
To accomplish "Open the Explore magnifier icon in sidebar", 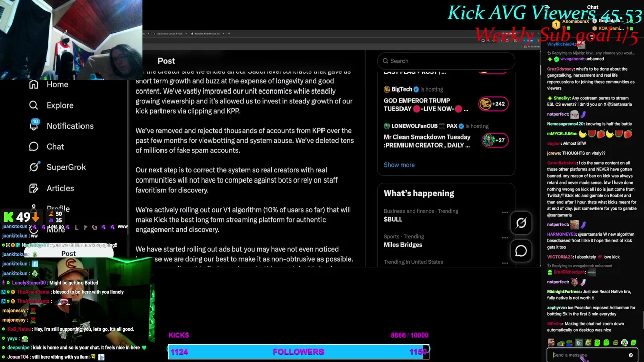I will pos(34,105).
